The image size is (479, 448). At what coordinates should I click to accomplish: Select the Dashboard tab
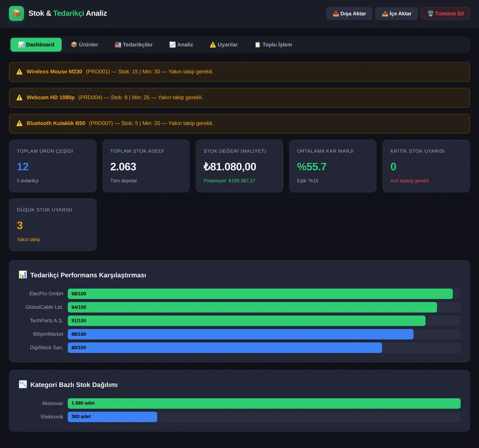[x=36, y=45]
